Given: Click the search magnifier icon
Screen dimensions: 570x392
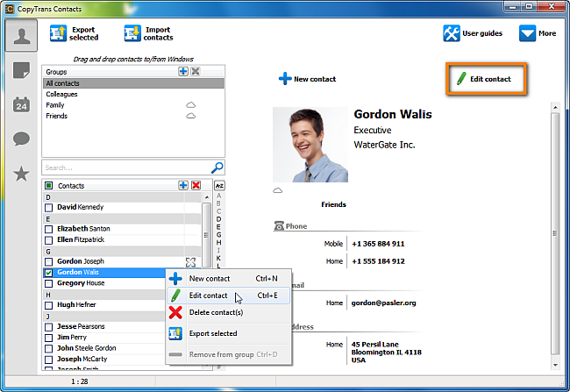Looking at the screenshot, I should pyautogui.click(x=217, y=167).
